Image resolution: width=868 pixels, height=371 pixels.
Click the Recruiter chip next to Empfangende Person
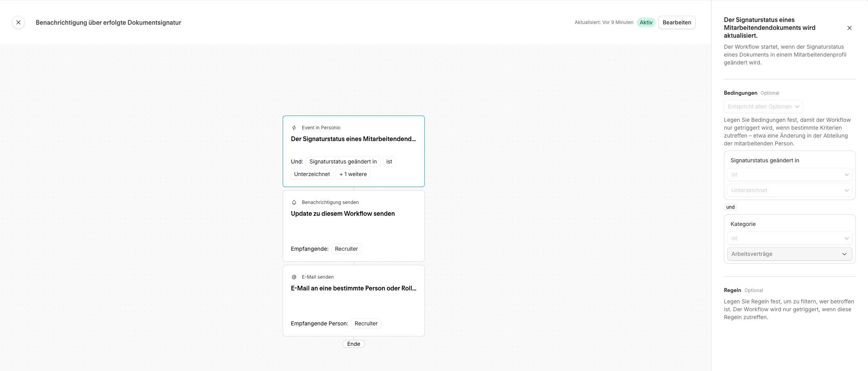(366, 323)
